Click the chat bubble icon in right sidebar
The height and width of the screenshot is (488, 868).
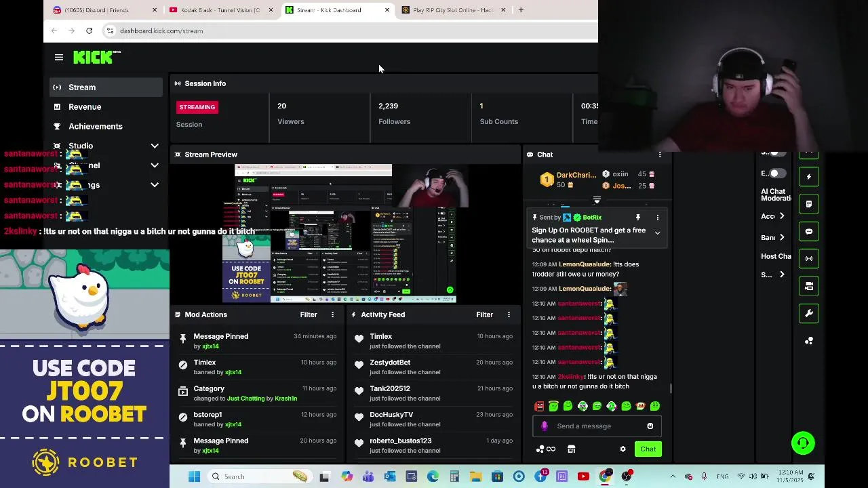(x=808, y=231)
